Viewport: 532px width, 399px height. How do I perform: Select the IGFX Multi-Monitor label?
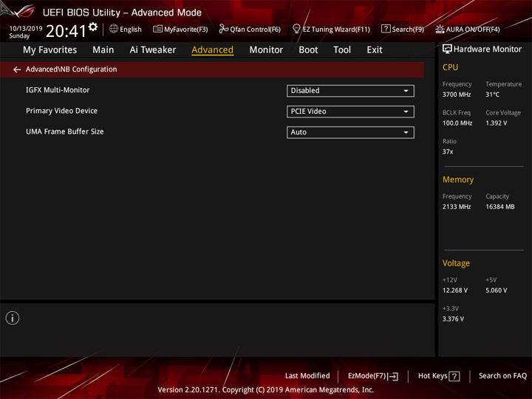58,90
